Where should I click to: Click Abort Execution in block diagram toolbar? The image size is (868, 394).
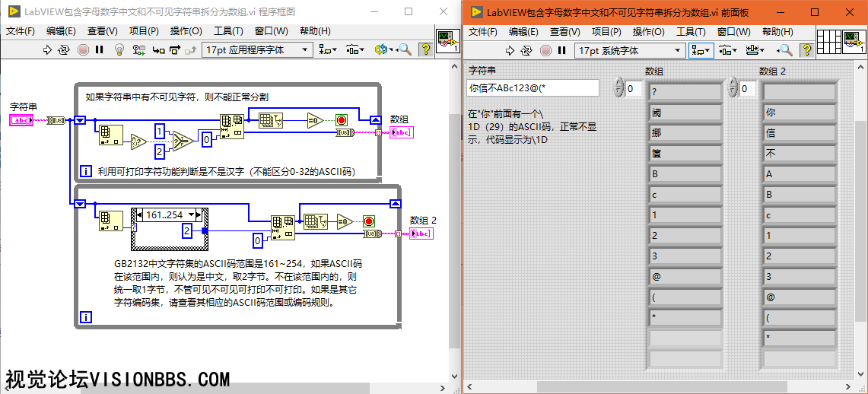click(82, 50)
